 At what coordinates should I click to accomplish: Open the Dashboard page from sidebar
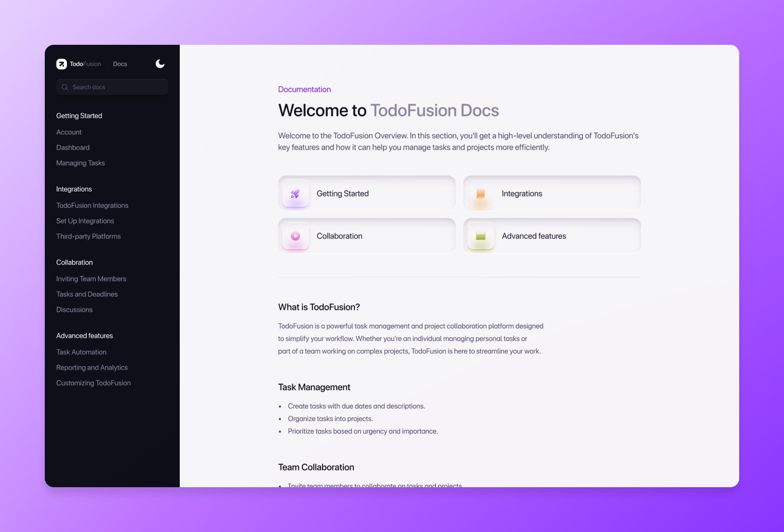pyautogui.click(x=73, y=147)
